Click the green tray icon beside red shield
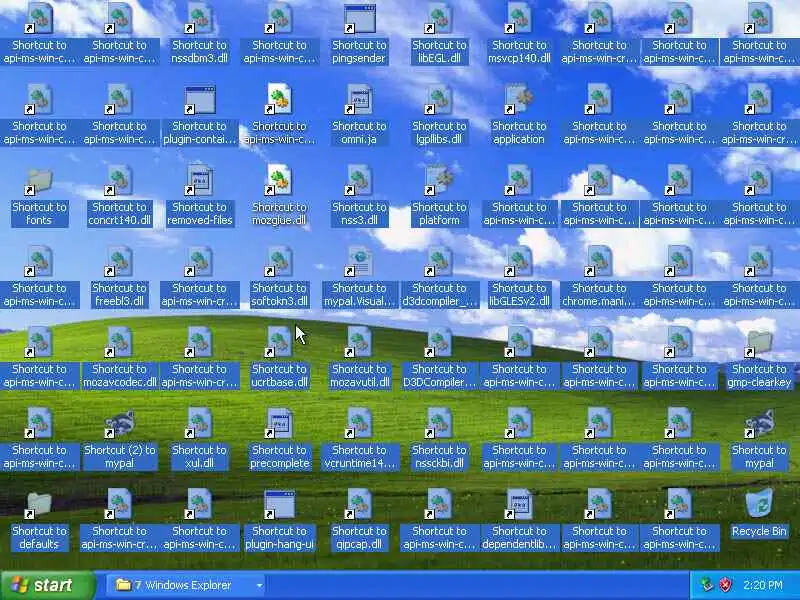 click(x=707, y=585)
